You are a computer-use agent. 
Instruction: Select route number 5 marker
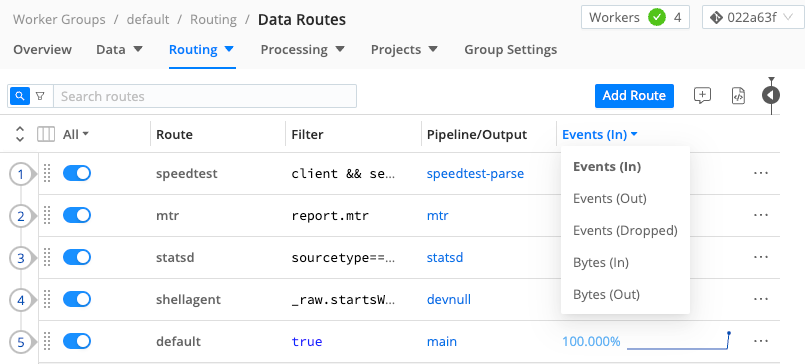(21, 342)
